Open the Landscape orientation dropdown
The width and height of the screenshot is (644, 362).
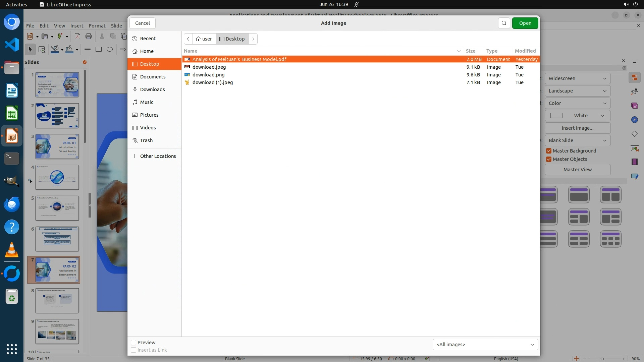pyautogui.click(x=577, y=91)
